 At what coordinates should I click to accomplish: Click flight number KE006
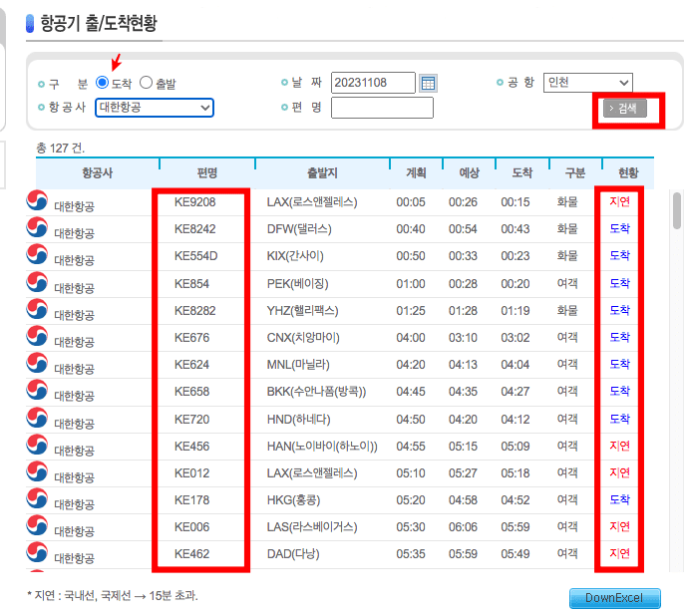click(x=191, y=527)
